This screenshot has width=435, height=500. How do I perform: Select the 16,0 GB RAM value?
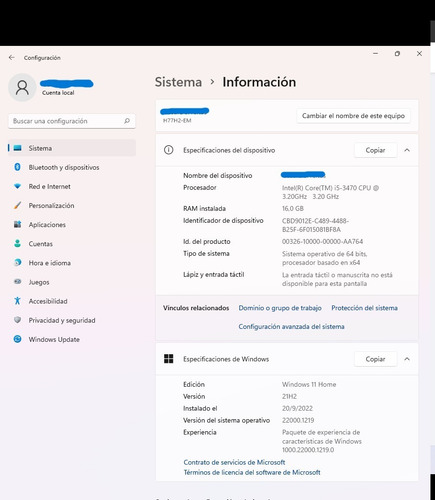293,208
